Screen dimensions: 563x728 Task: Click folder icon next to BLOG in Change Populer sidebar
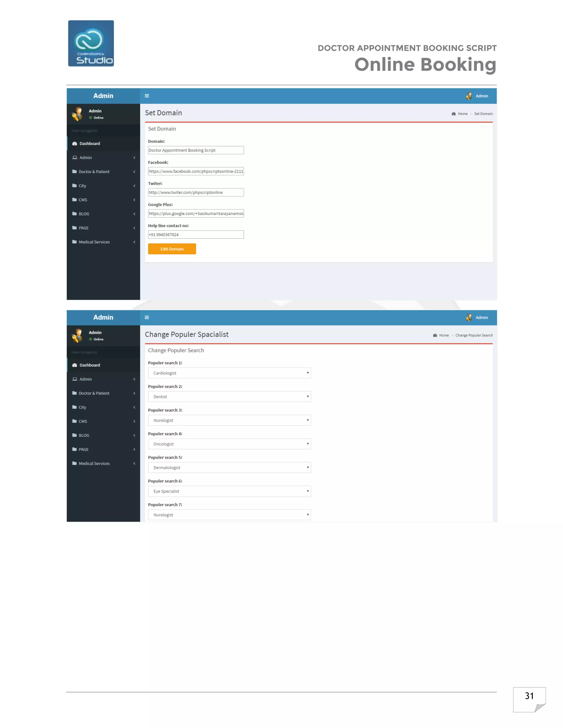tap(74, 435)
